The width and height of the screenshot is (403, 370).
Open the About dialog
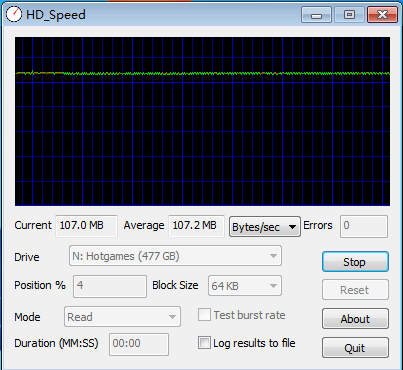coord(355,319)
